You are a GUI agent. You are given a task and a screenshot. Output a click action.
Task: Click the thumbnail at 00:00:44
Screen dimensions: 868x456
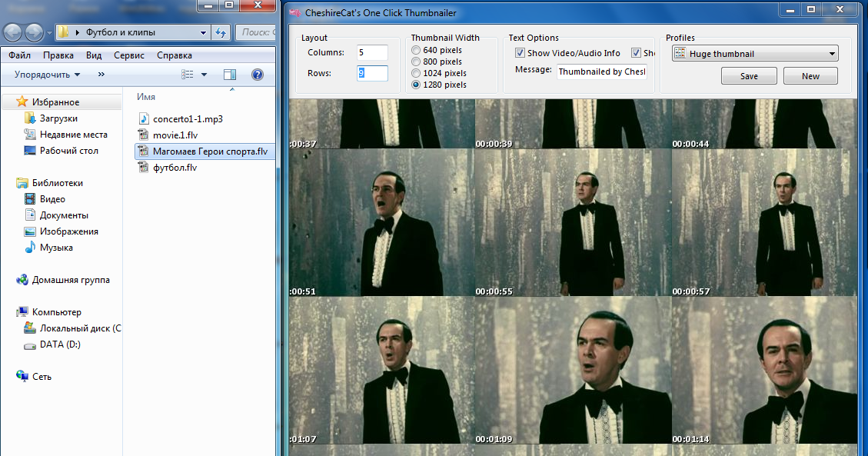pyautogui.click(x=764, y=124)
